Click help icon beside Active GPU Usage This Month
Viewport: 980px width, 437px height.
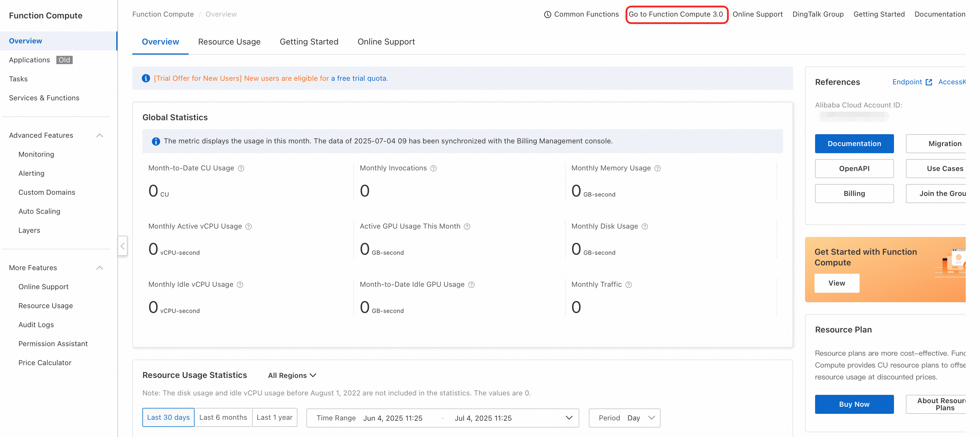point(467,227)
